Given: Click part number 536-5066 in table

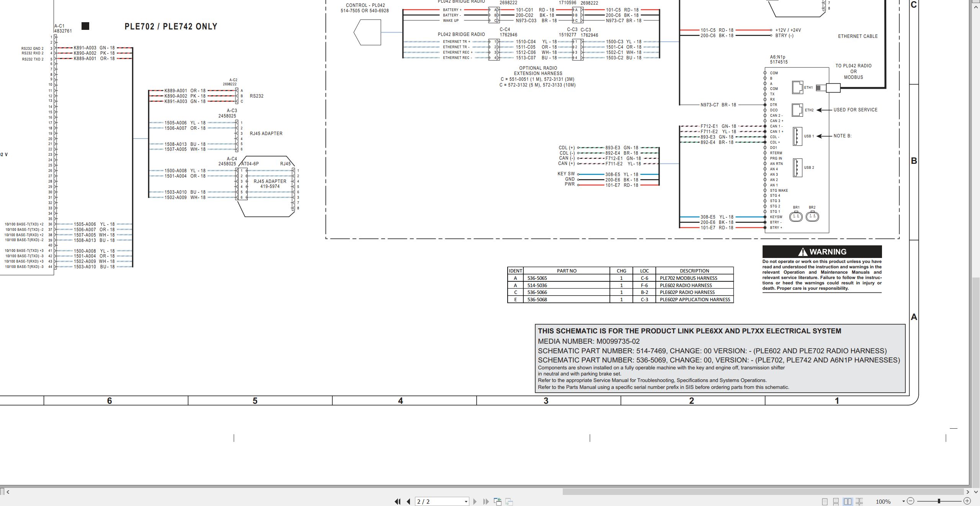Looking at the screenshot, I should (x=537, y=292).
